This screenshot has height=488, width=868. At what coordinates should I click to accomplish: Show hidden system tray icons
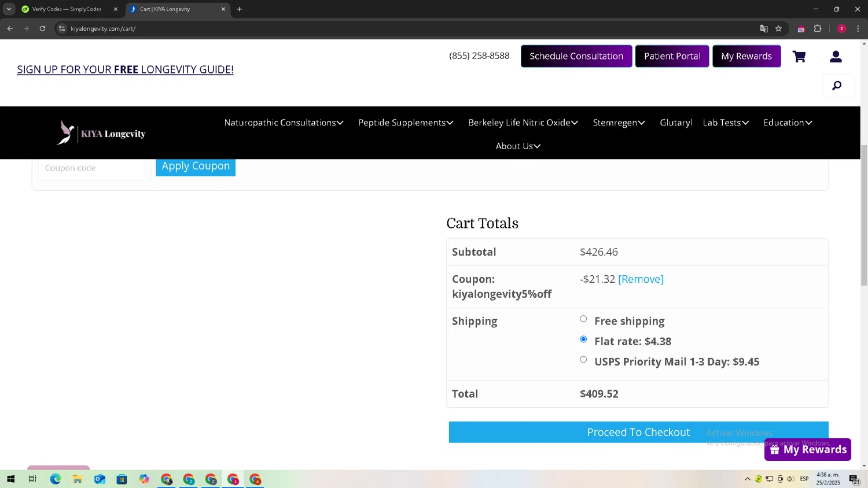[748, 479]
